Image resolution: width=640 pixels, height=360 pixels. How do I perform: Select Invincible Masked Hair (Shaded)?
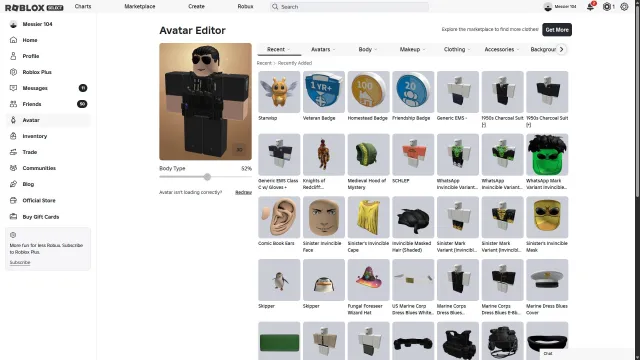(x=413, y=217)
